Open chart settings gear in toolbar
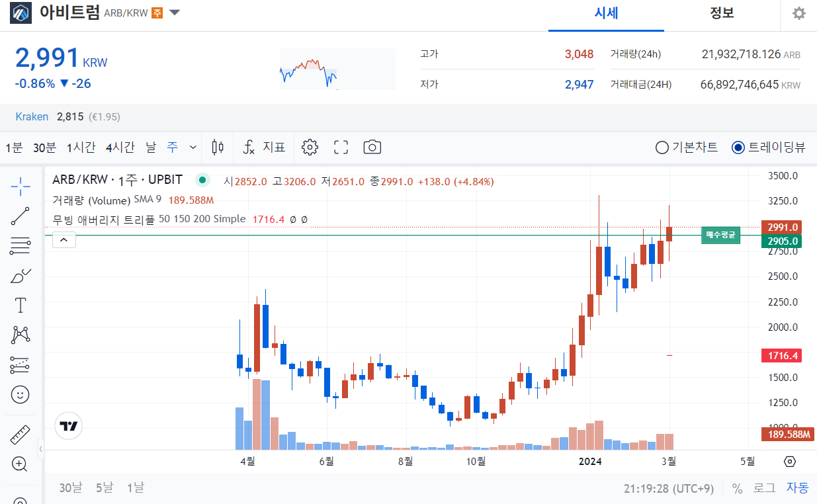 310,147
